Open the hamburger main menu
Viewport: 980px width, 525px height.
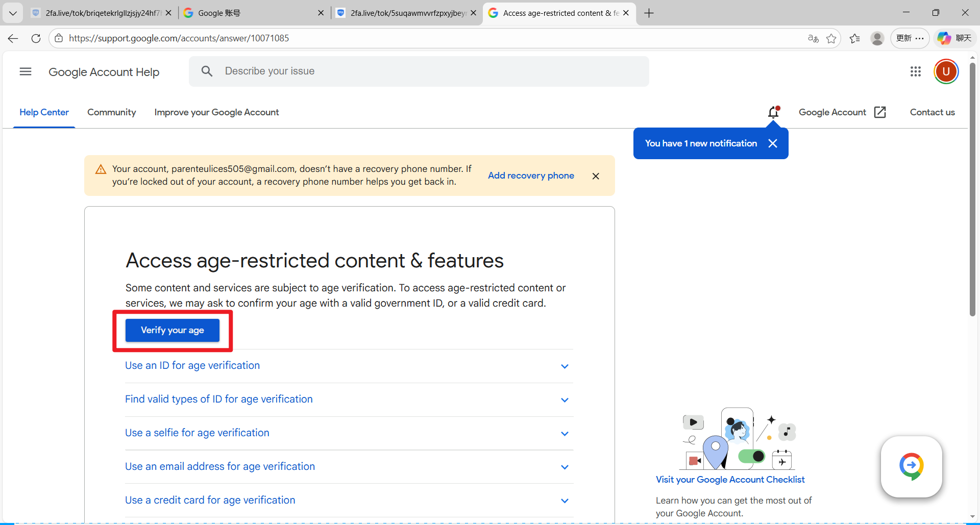pos(26,71)
